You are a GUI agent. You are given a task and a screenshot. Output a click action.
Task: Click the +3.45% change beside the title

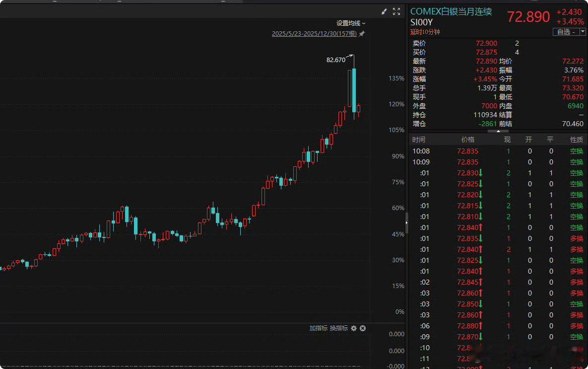(570, 22)
